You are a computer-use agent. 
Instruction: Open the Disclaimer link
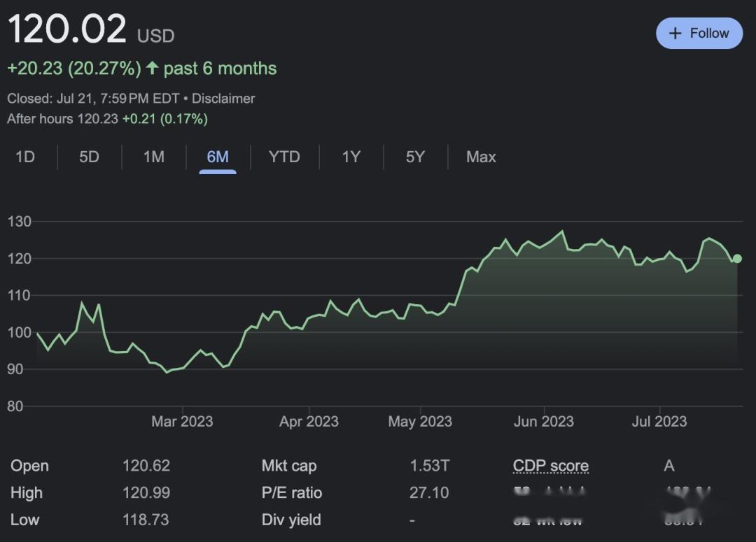click(223, 99)
